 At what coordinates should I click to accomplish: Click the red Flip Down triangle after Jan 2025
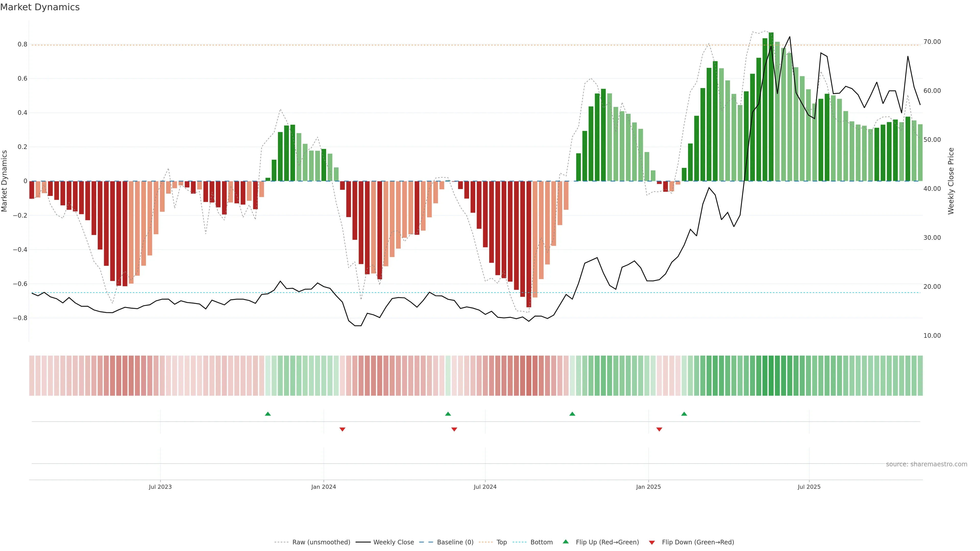pos(659,429)
